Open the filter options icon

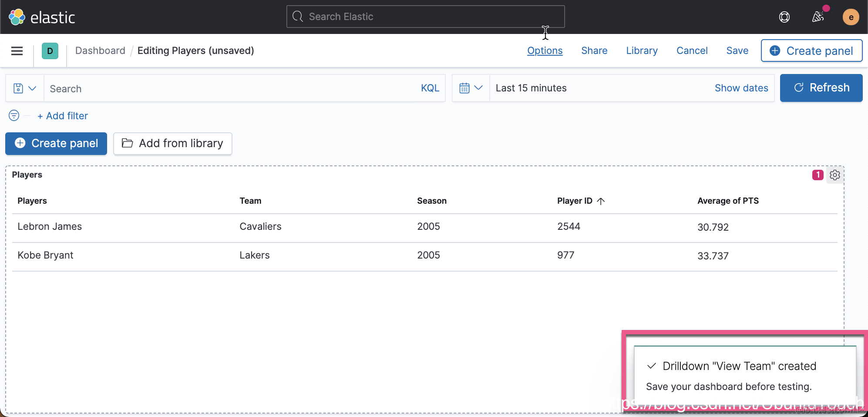(14, 115)
